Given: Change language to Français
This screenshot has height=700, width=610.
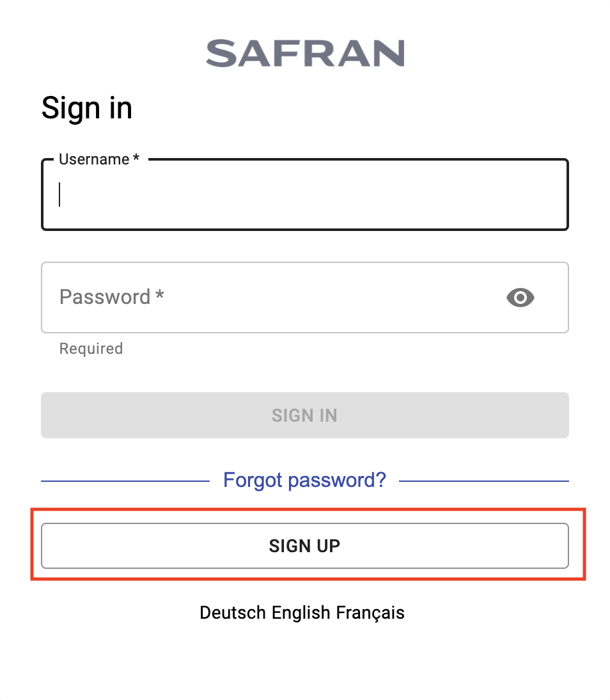Looking at the screenshot, I should (x=370, y=612).
